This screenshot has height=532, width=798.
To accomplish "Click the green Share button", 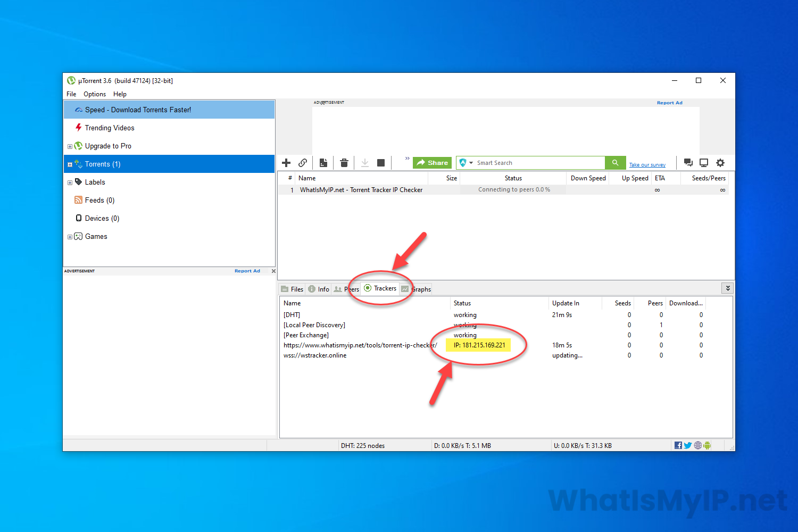I will click(x=432, y=163).
